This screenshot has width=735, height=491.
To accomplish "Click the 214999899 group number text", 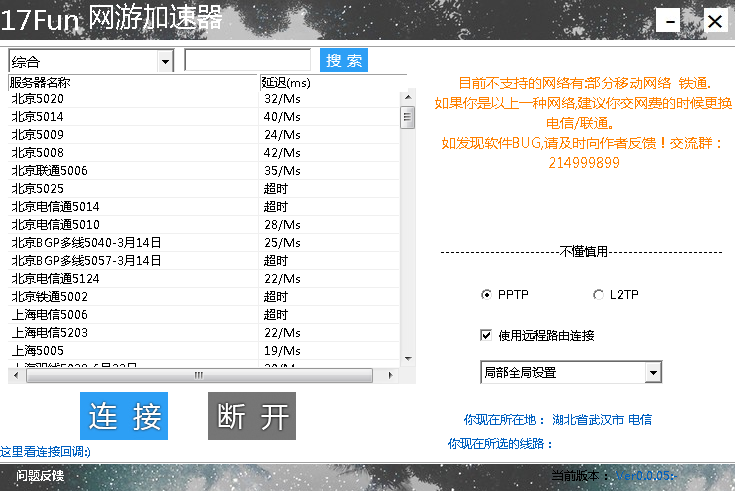I will (584, 163).
